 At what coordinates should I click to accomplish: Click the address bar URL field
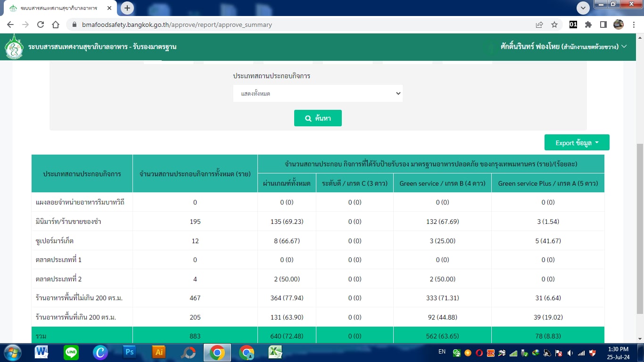302,25
